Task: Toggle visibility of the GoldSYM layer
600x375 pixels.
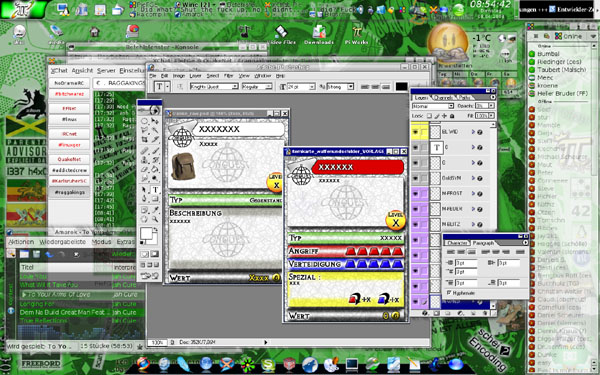Action: click(415, 178)
